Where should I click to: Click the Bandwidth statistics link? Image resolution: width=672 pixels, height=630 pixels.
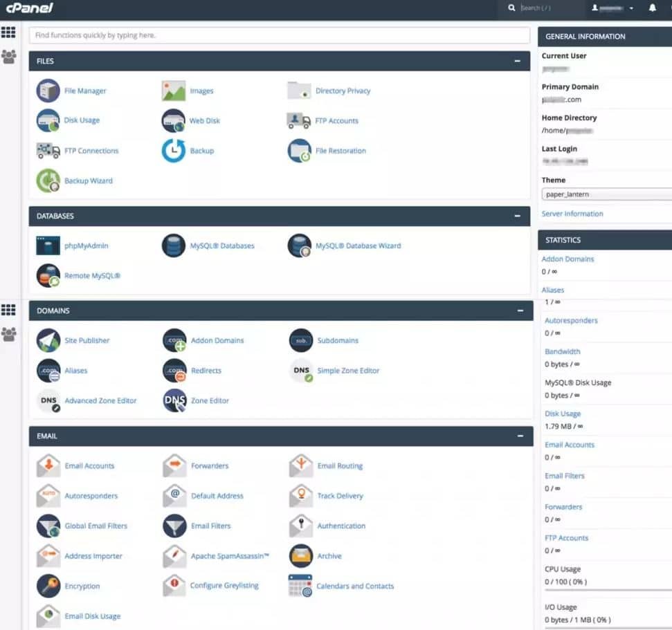[562, 351]
